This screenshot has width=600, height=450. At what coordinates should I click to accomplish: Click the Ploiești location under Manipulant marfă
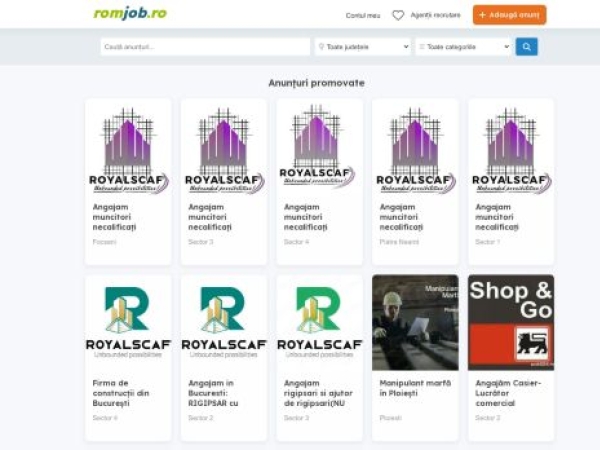coord(390,418)
